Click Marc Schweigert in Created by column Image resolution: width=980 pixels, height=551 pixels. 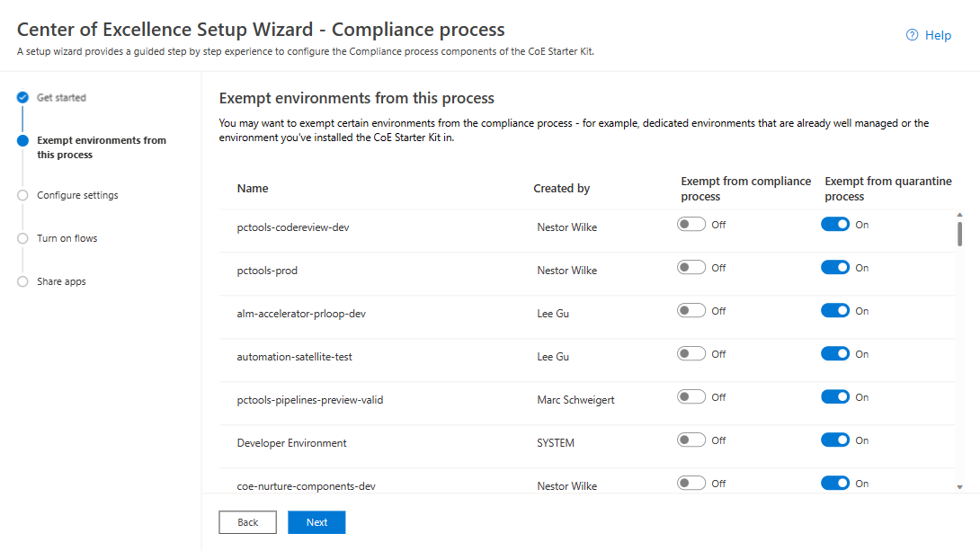click(575, 400)
